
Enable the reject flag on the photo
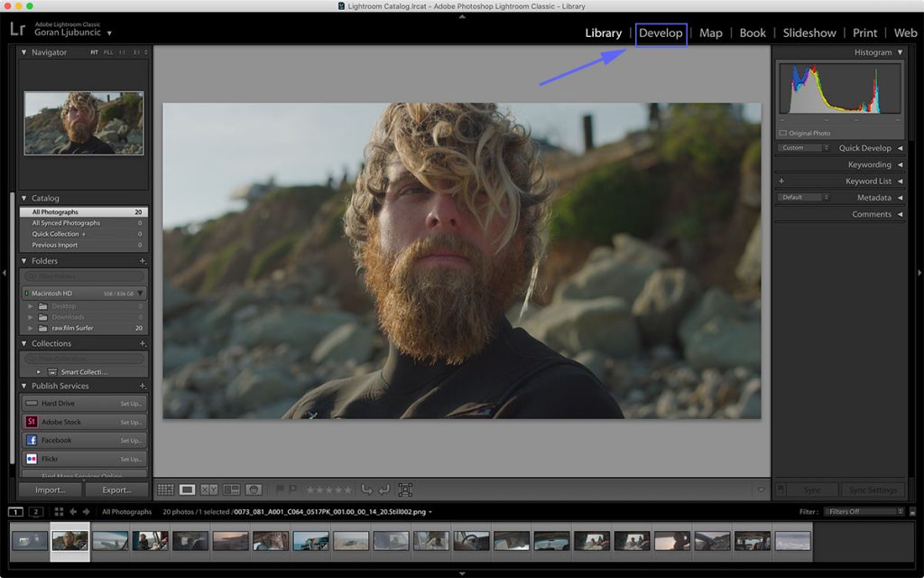point(293,489)
